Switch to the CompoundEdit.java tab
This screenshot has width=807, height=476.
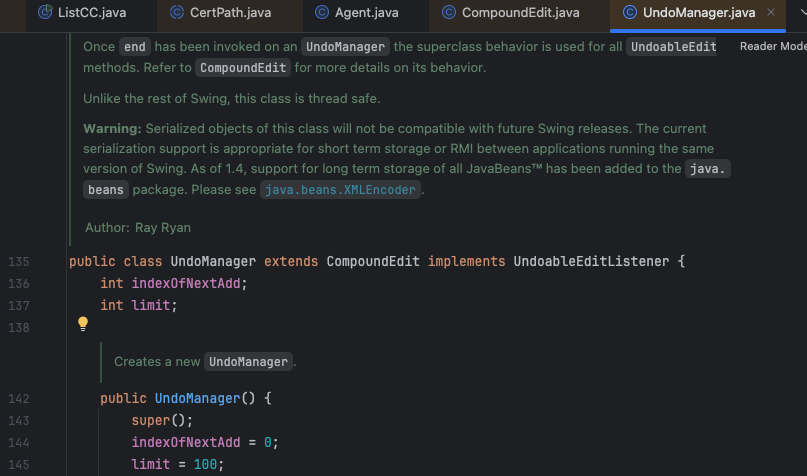point(520,12)
